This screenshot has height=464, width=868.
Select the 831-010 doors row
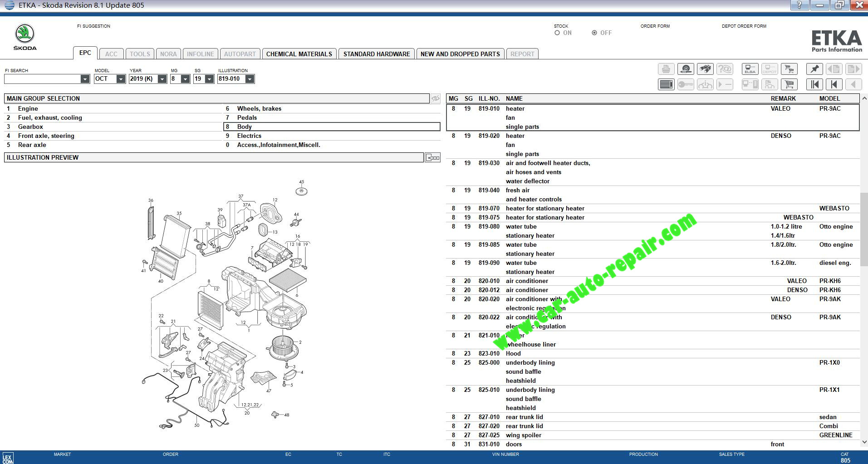(x=653, y=444)
